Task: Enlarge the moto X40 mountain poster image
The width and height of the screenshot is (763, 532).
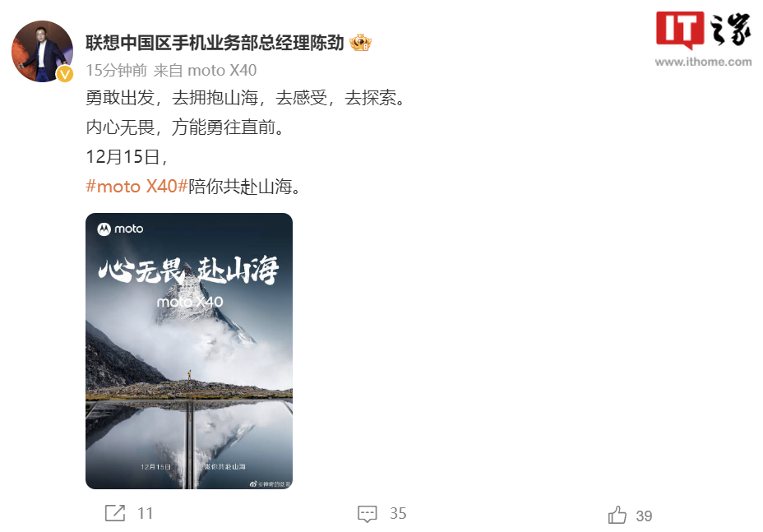Action: (189, 351)
